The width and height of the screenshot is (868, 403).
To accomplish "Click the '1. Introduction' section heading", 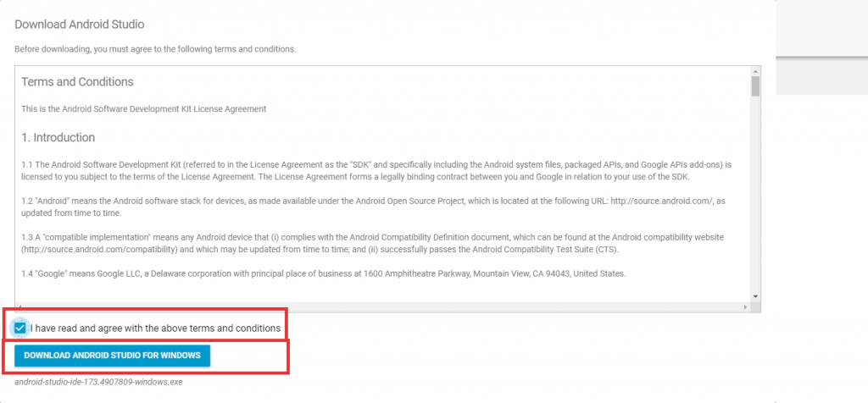I will (58, 137).
